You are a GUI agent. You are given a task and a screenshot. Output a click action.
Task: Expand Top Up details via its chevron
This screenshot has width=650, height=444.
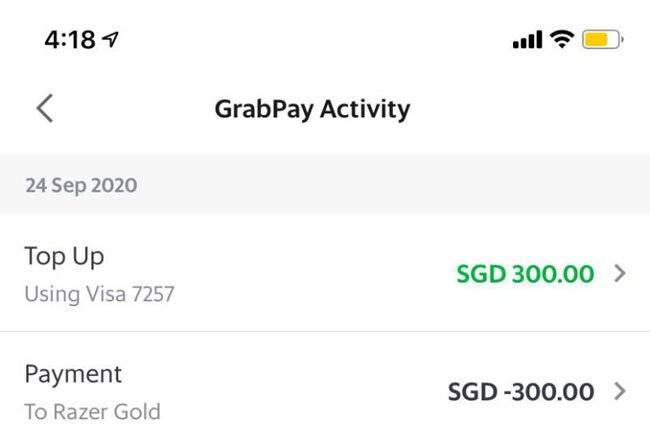(x=620, y=273)
